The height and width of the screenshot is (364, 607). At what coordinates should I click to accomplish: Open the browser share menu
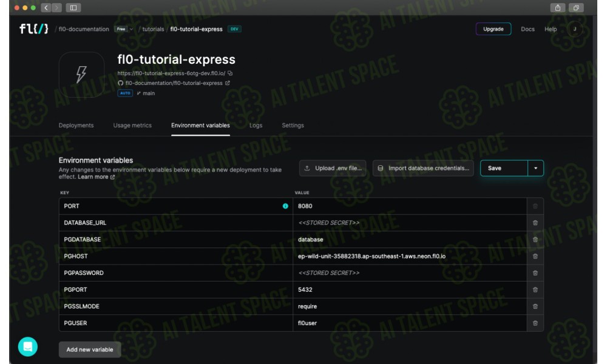pos(557,8)
